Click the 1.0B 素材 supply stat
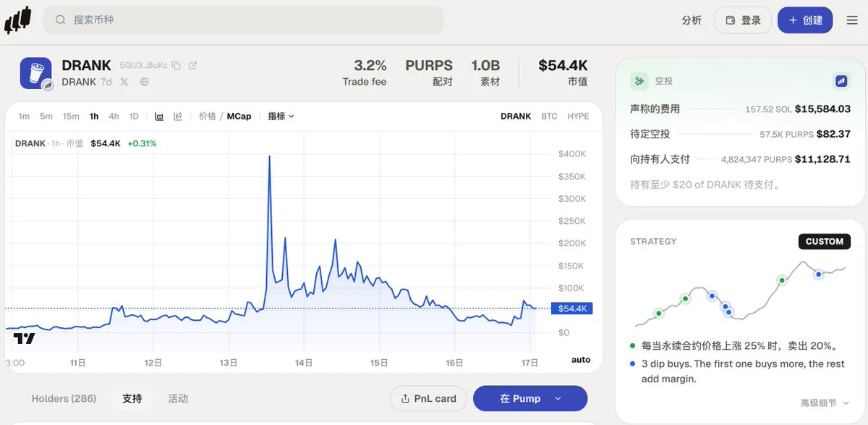 pos(485,72)
